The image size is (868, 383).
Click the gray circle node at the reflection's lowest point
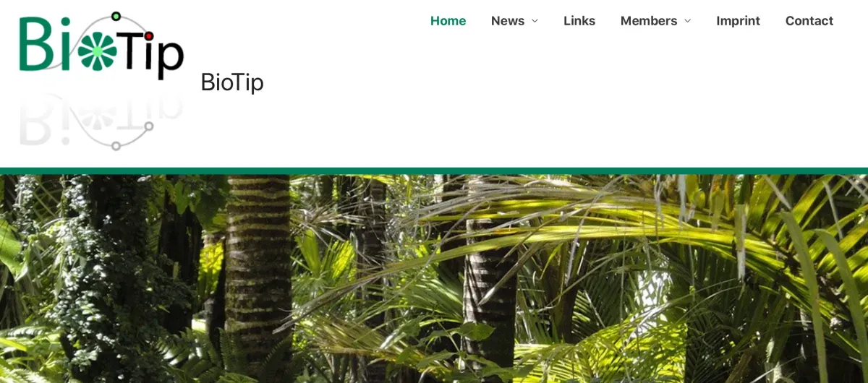[x=116, y=146]
